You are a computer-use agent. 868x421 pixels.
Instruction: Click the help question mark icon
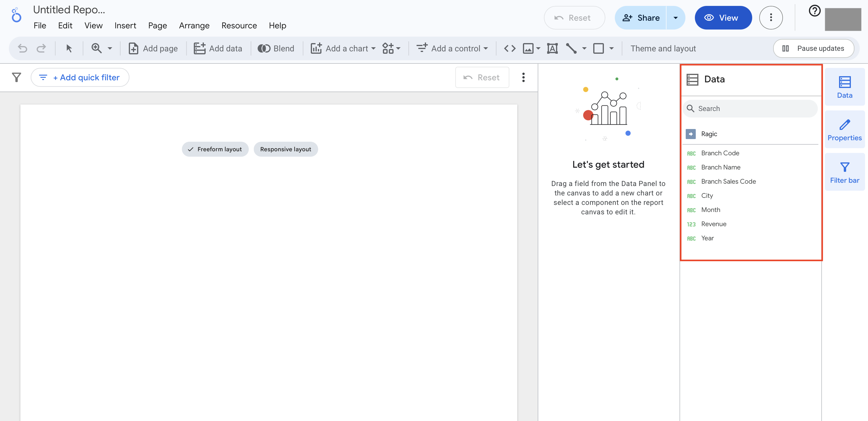[x=815, y=11]
